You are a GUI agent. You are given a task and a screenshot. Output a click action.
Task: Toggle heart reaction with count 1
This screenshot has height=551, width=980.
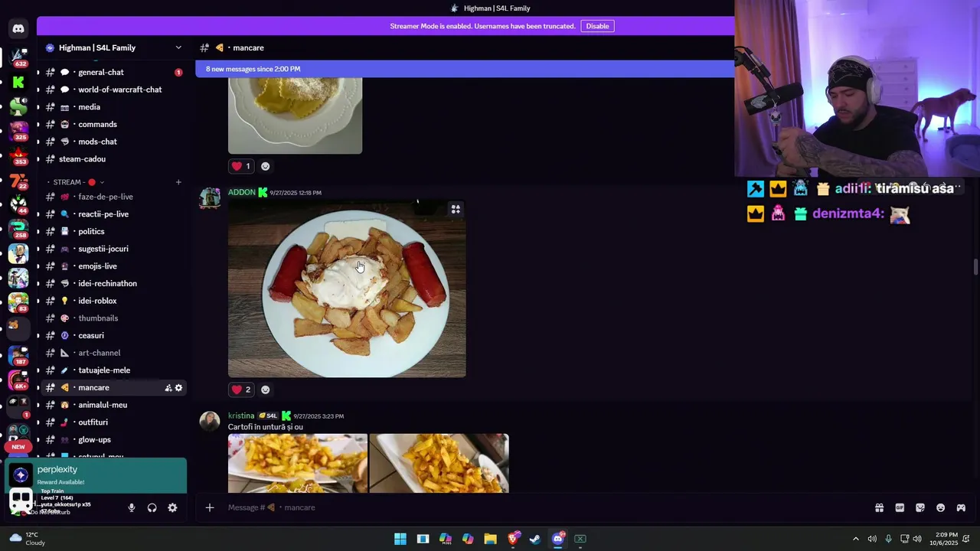[241, 166]
